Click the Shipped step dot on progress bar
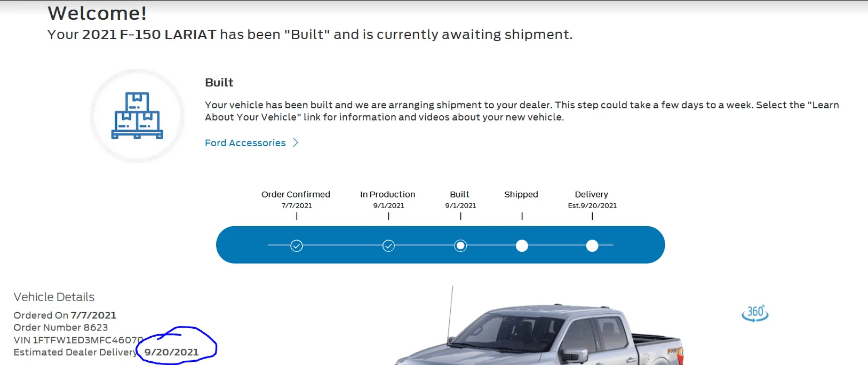 (x=522, y=245)
